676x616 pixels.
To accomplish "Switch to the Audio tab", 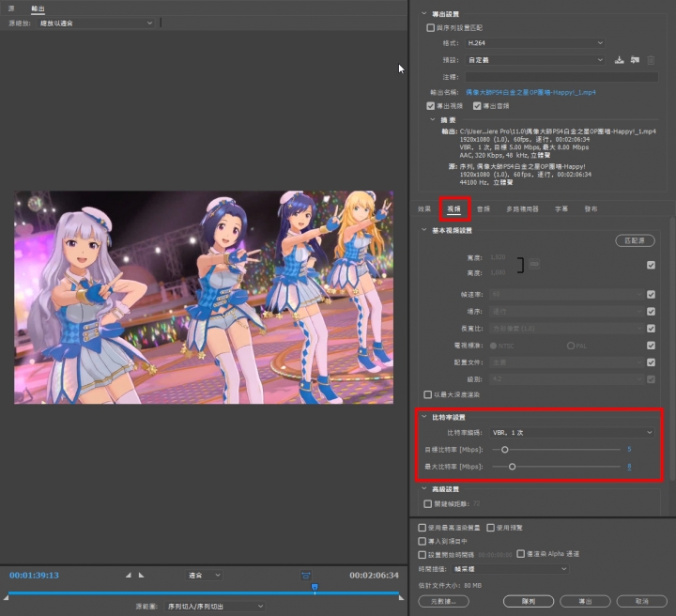I will [484, 209].
